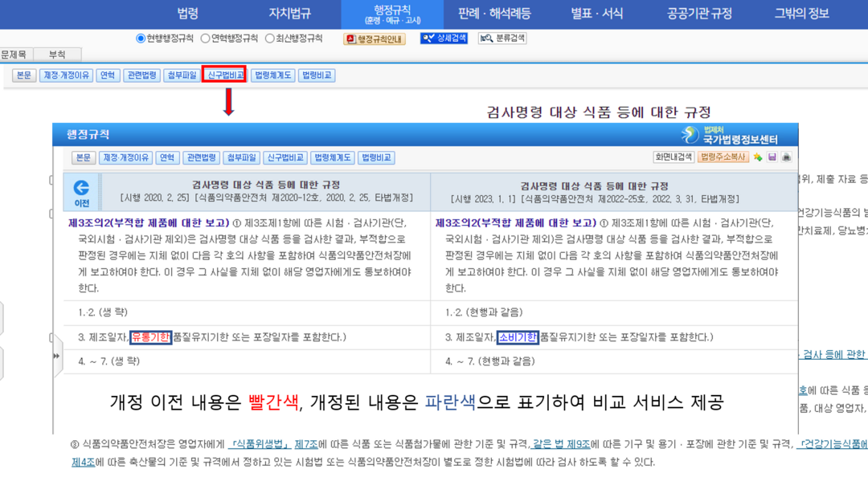Select the 연혁행정규칙 radio button

[x=206, y=39]
